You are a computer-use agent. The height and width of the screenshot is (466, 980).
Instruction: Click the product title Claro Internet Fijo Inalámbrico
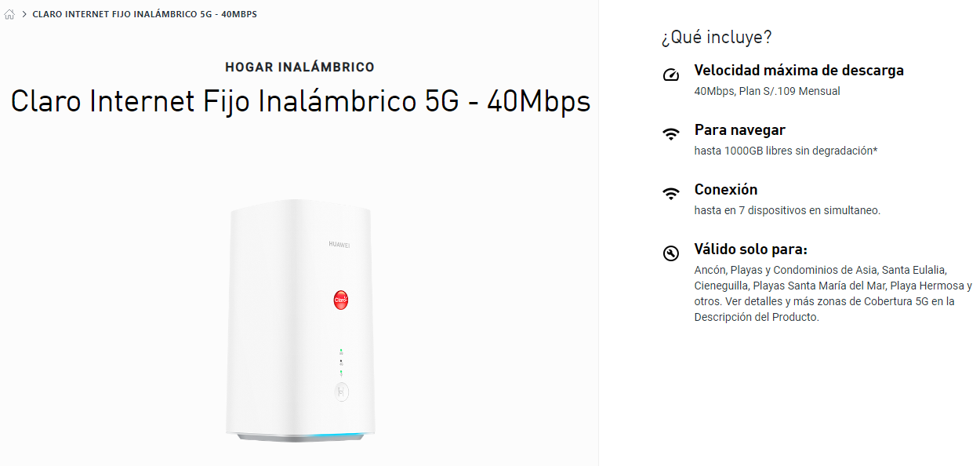pos(300,101)
